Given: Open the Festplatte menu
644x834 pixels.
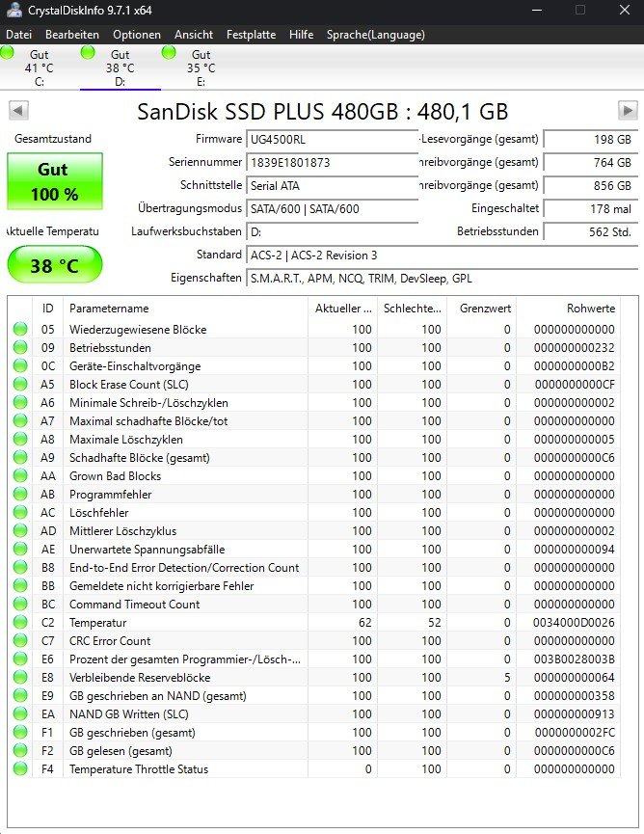Looking at the screenshot, I should (x=251, y=35).
